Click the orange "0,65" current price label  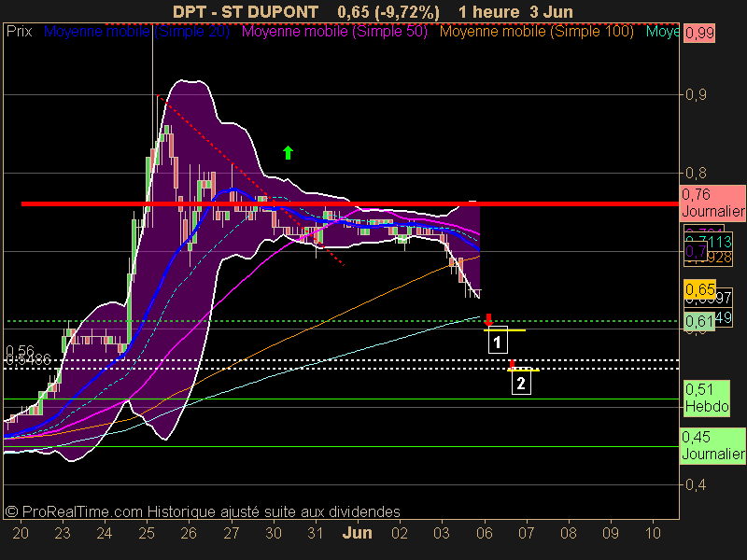699,289
